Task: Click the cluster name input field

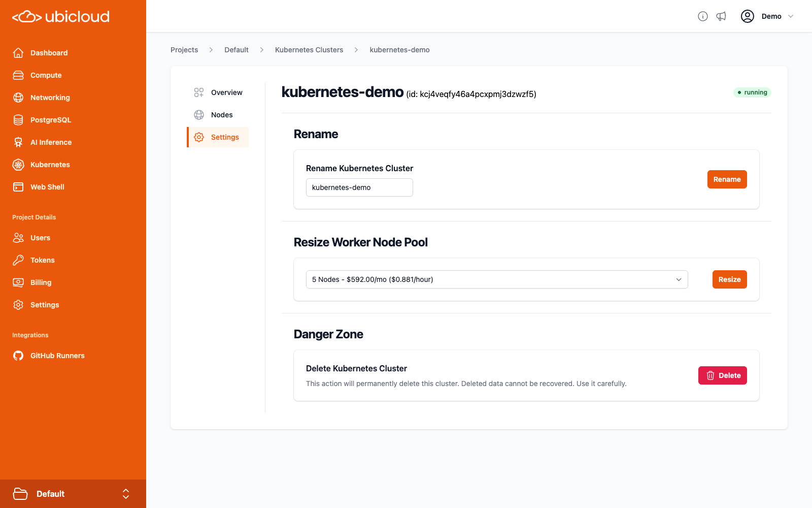Action: pyautogui.click(x=359, y=187)
